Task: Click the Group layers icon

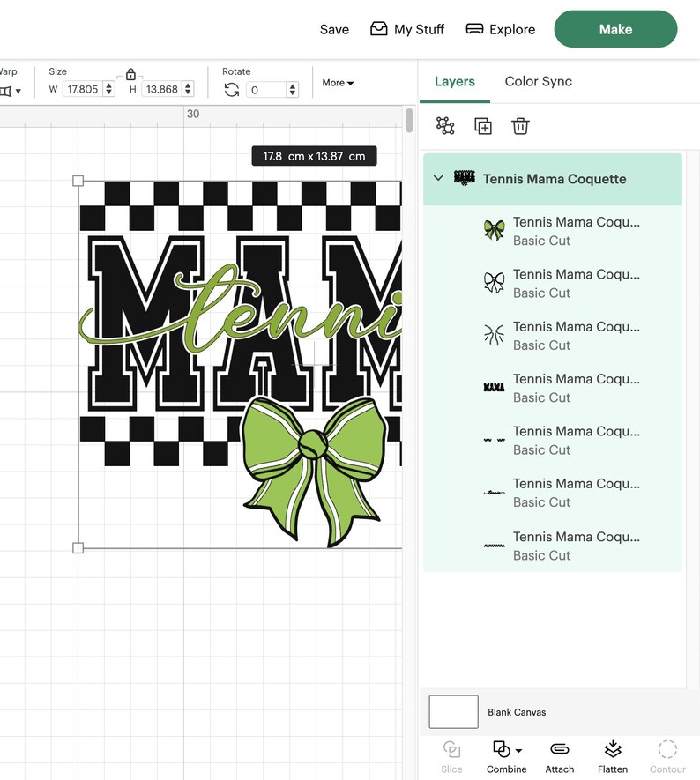Action: pyautogui.click(x=445, y=126)
